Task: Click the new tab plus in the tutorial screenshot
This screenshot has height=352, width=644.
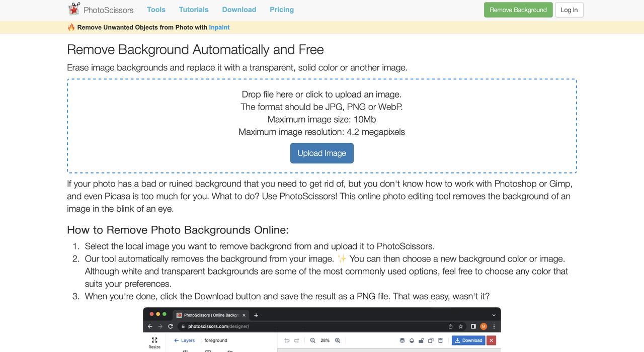Action: click(x=256, y=315)
